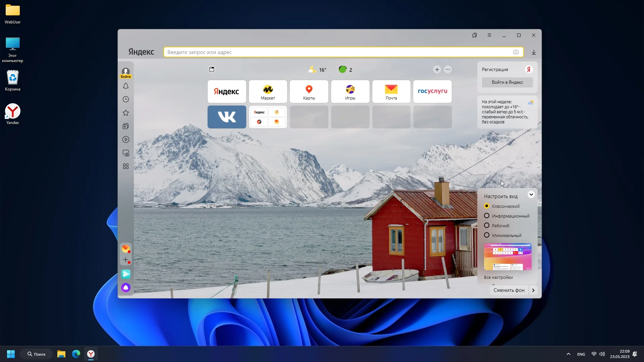
Task: Open Все настройки link
Action: point(498,278)
